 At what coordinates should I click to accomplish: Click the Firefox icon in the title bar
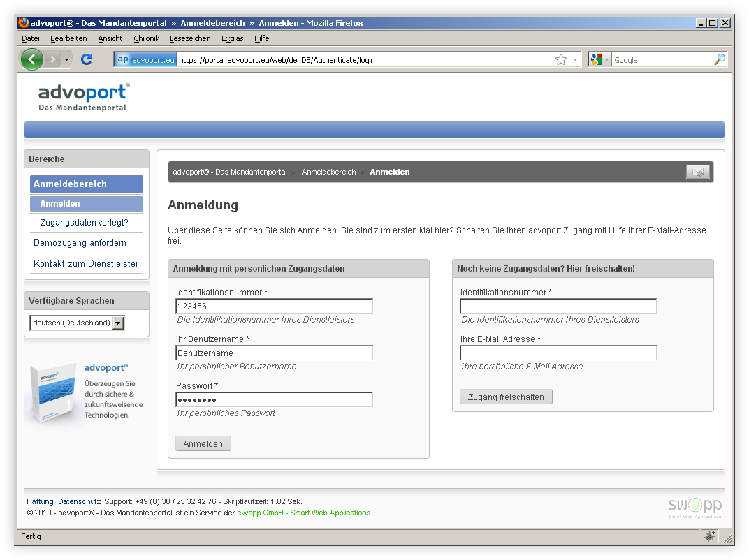point(23,22)
